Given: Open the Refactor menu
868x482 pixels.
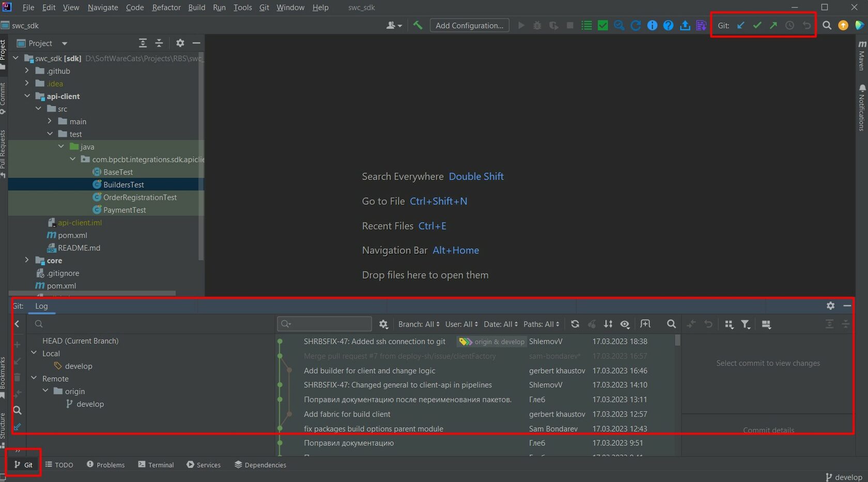Looking at the screenshot, I should [x=166, y=7].
